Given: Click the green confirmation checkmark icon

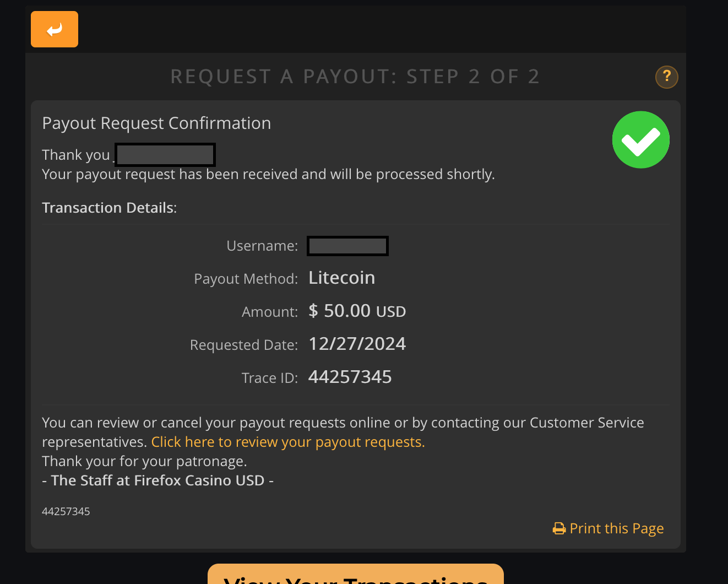Looking at the screenshot, I should click(x=640, y=140).
